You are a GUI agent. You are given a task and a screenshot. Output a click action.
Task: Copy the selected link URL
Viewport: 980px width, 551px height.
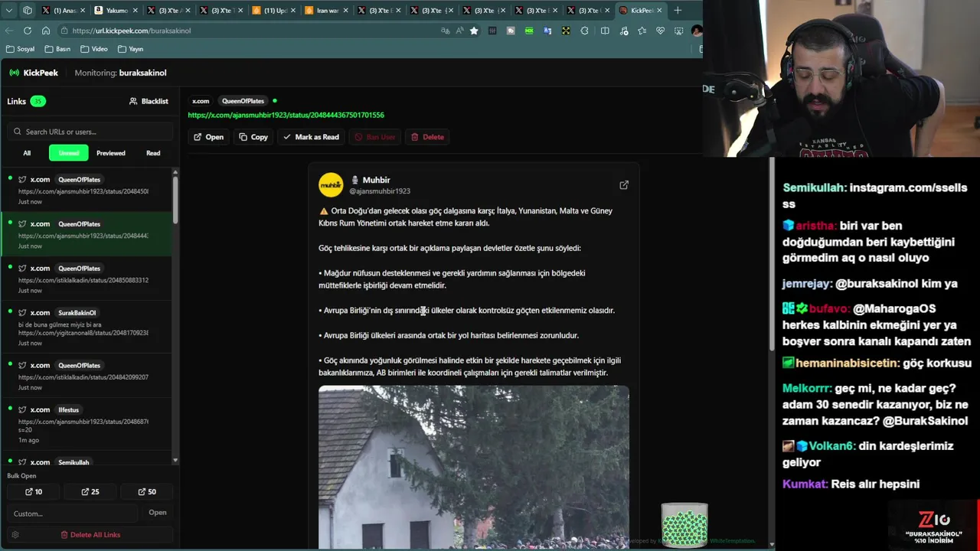pos(253,137)
